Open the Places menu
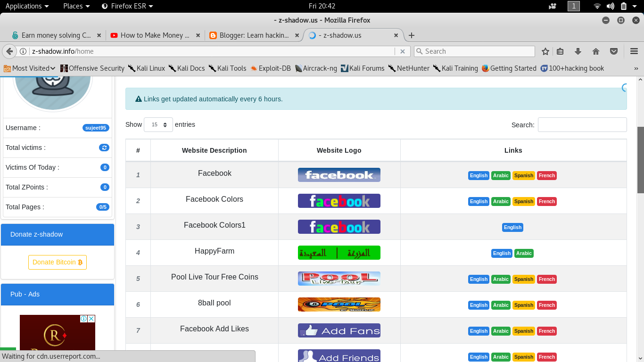Image resolution: width=644 pixels, height=362 pixels. [x=76, y=6]
